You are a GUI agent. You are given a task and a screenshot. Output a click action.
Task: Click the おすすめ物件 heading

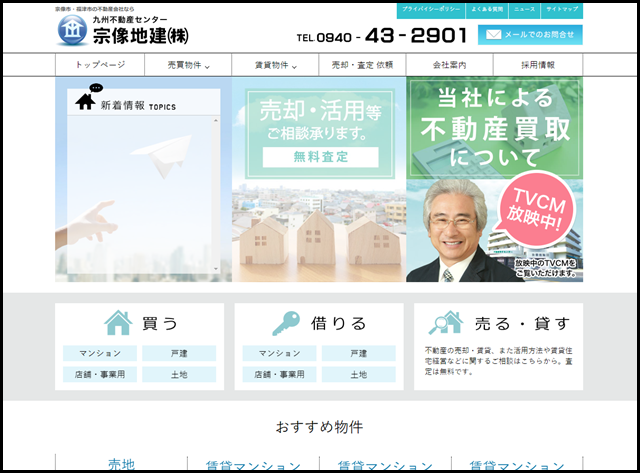(319, 427)
